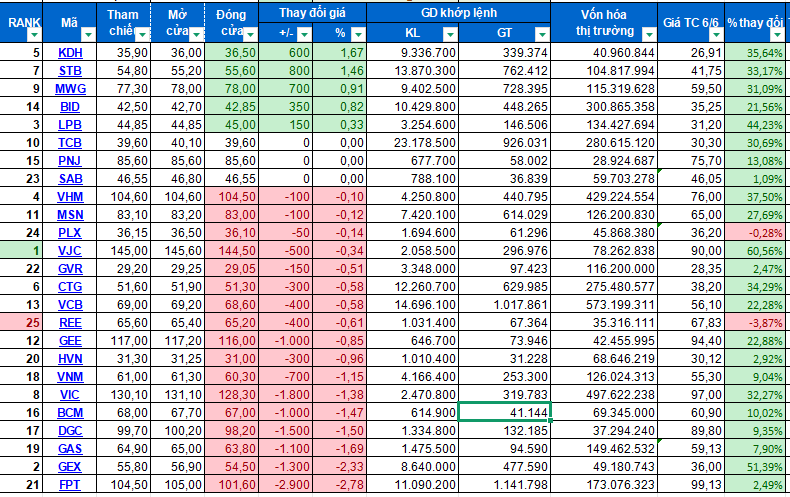Open the GEX ticker link
Image resolution: width=790 pixels, height=497 pixels.
click(x=70, y=467)
